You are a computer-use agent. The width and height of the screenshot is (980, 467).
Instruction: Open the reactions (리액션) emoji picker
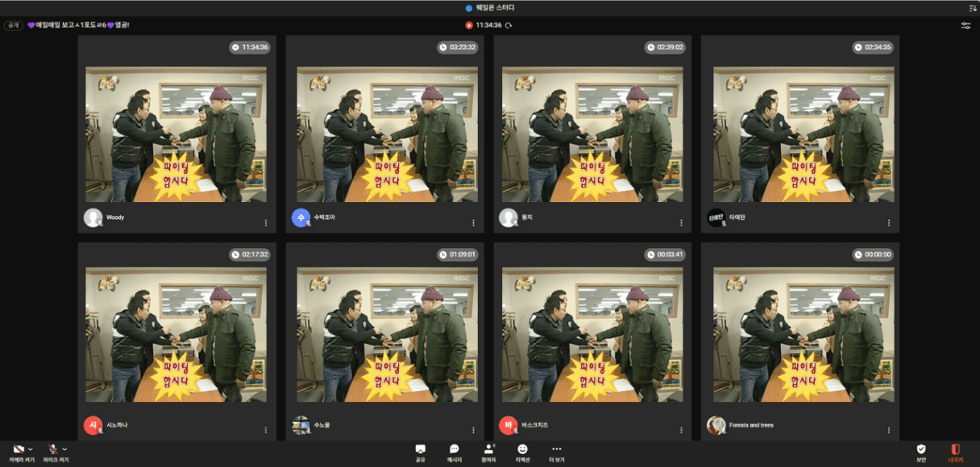[x=522, y=452]
